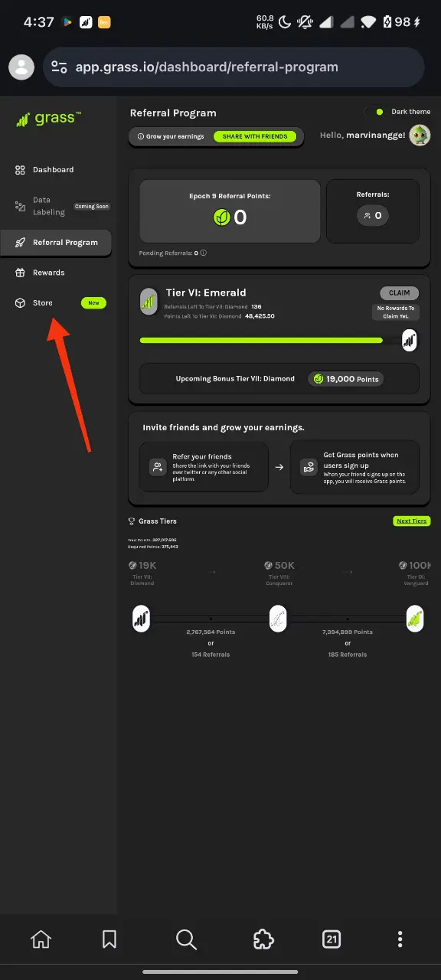
Task: Click the browser search icon
Action: point(186,939)
